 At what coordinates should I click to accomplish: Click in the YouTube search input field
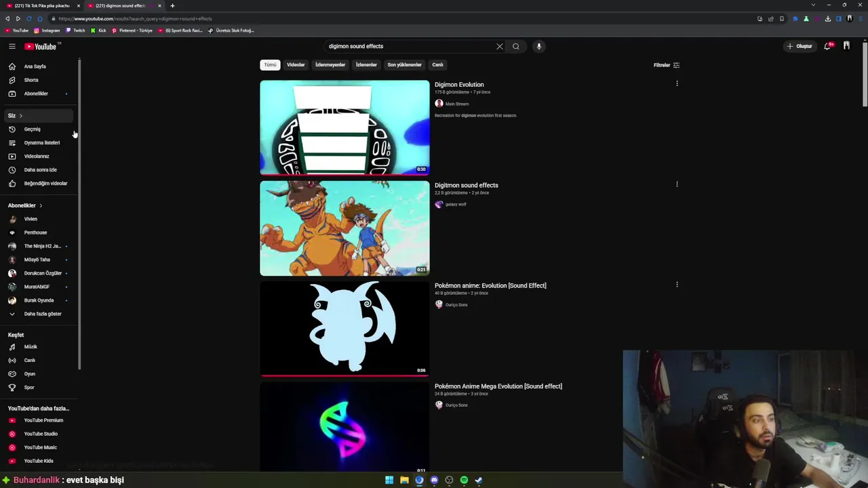point(410,46)
